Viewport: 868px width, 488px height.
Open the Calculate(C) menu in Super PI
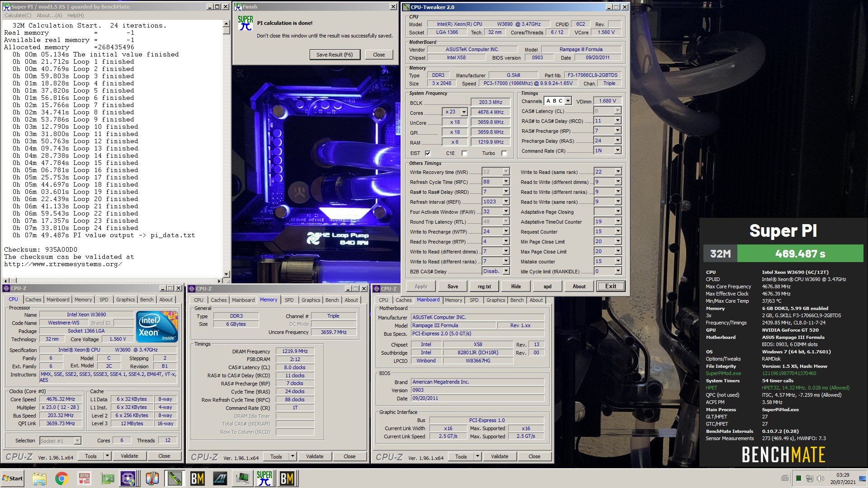[18, 15]
